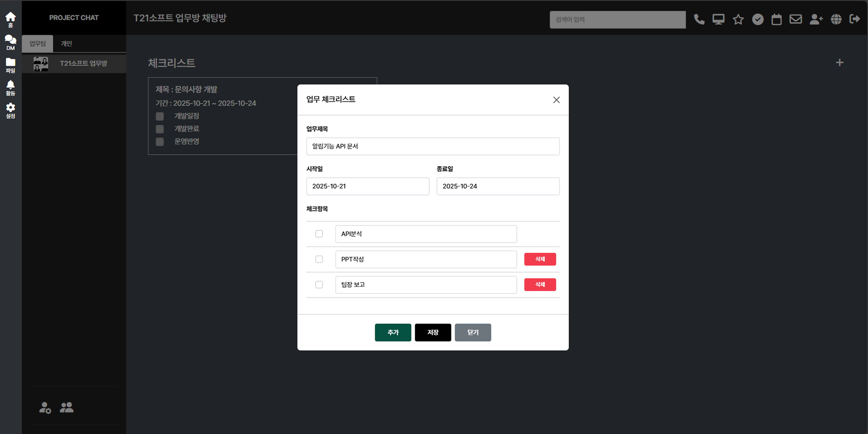Open DM in left sidebar
The width and height of the screenshot is (868, 434).
(10, 42)
